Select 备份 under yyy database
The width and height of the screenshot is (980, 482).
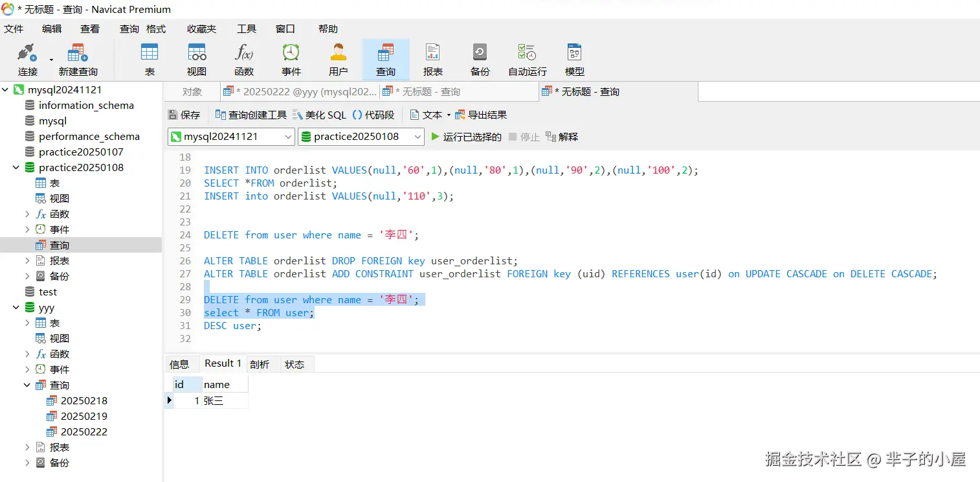(x=60, y=463)
